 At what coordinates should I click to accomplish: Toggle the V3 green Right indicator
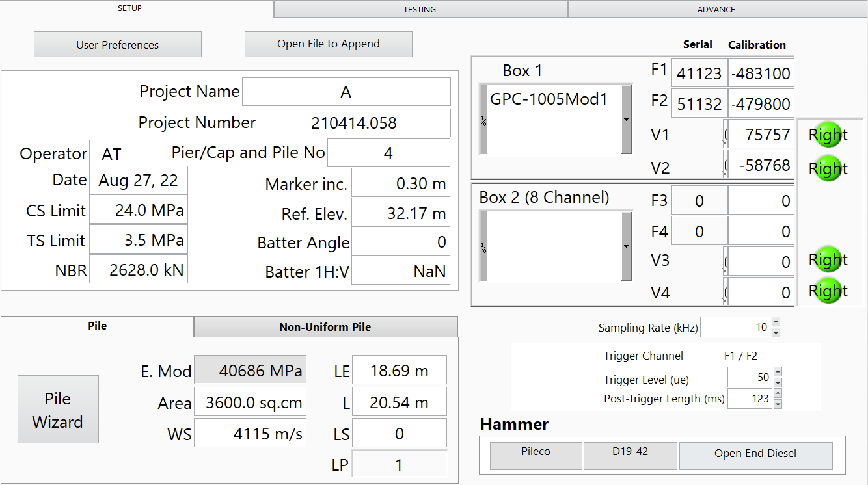(x=827, y=259)
